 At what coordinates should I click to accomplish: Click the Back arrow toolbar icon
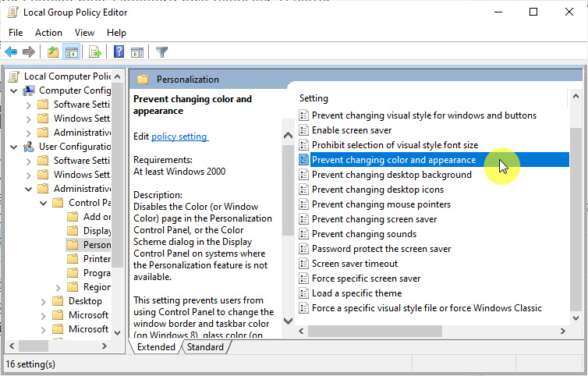(x=11, y=52)
